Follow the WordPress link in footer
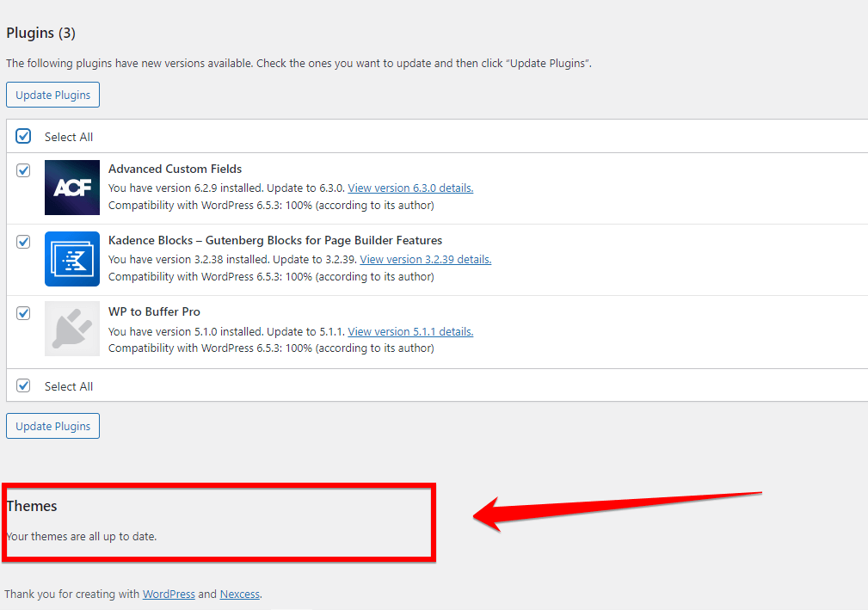 click(169, 594)
